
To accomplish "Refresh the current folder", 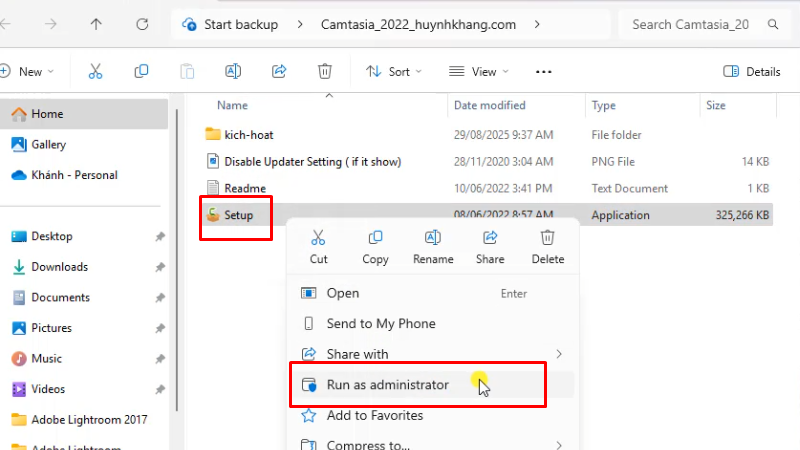I will pyautogui.click(x=142, y=24).
